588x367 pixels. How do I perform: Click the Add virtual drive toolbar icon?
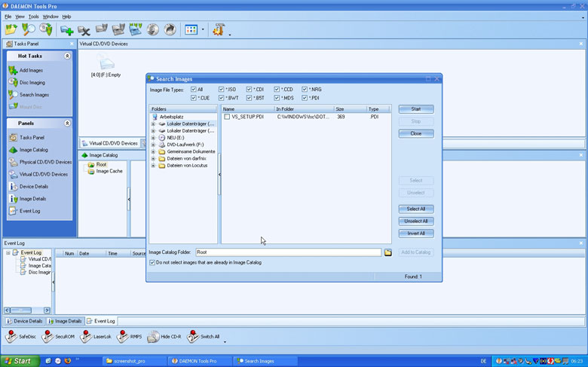[x=67, y=29]
